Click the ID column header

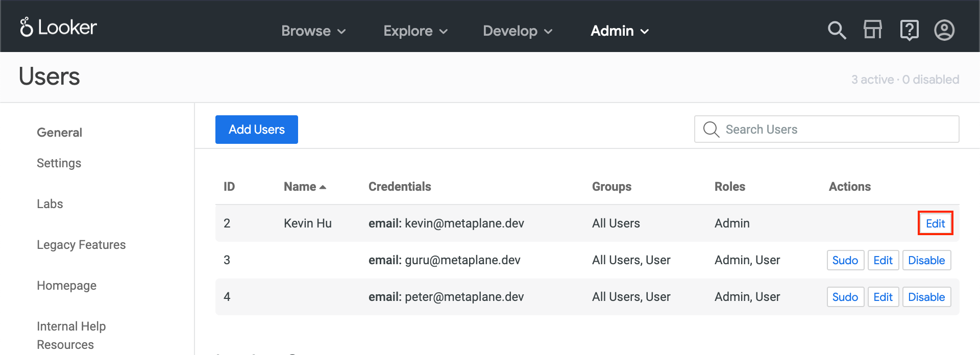[229, 187]
